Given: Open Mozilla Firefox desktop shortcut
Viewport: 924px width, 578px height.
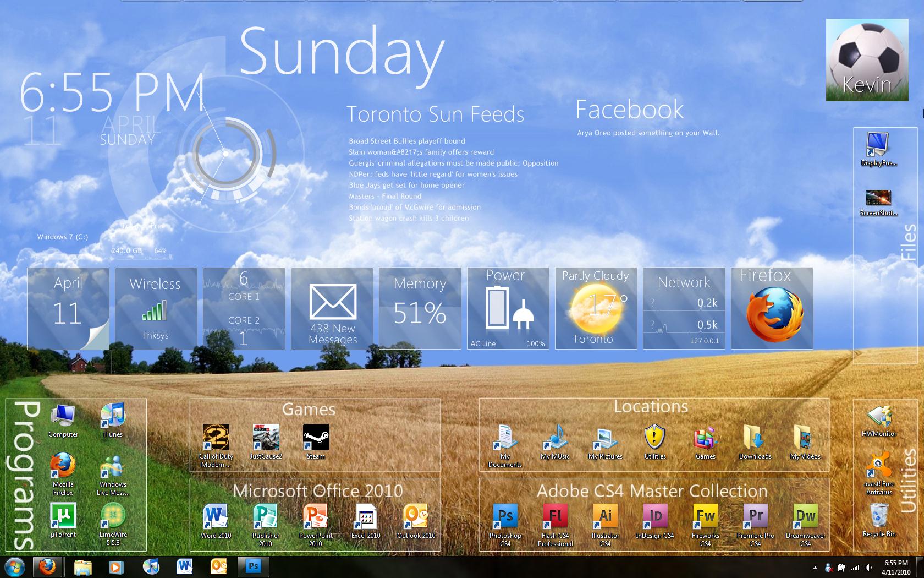Looking at the screenshot, I should (x=63, y=474).
